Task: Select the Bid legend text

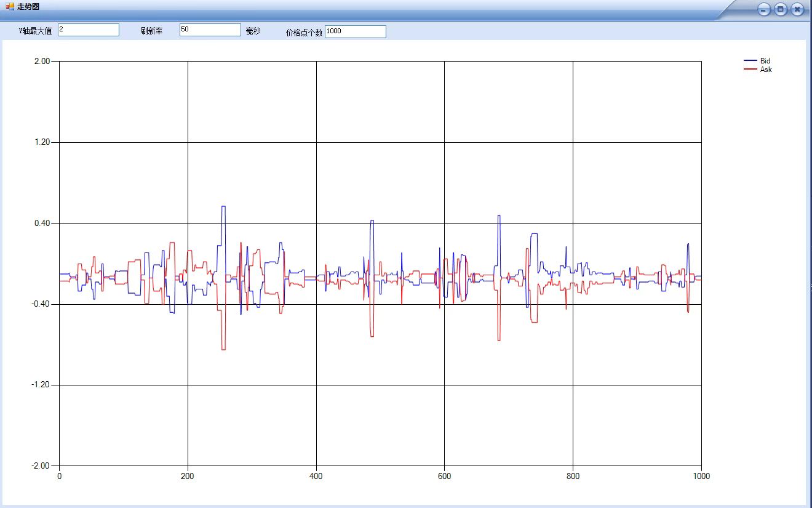Action: 765,61
